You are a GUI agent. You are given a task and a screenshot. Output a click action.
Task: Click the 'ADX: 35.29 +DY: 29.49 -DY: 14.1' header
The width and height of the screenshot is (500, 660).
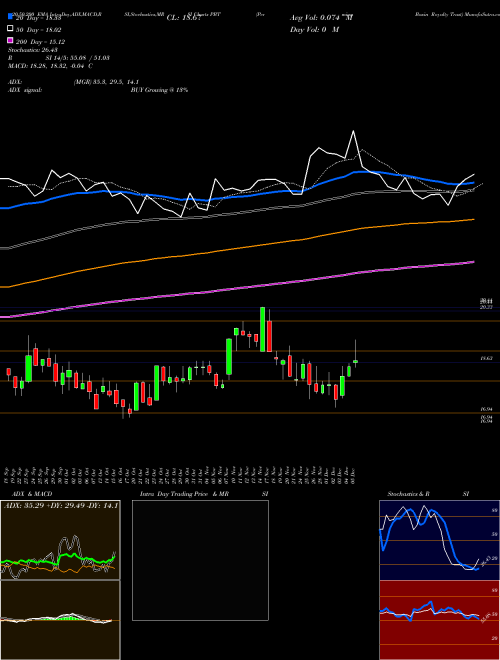pos(61,505)
